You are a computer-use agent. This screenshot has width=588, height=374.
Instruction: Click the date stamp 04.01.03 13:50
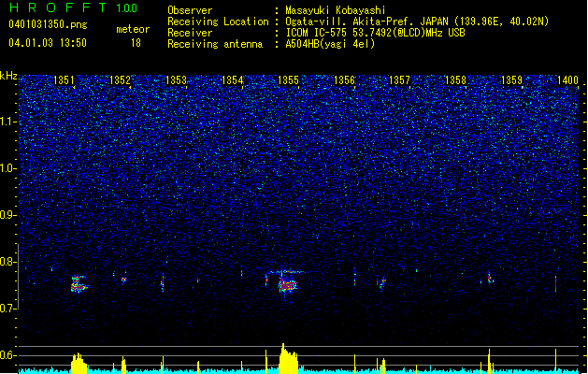tap(48, 43)
